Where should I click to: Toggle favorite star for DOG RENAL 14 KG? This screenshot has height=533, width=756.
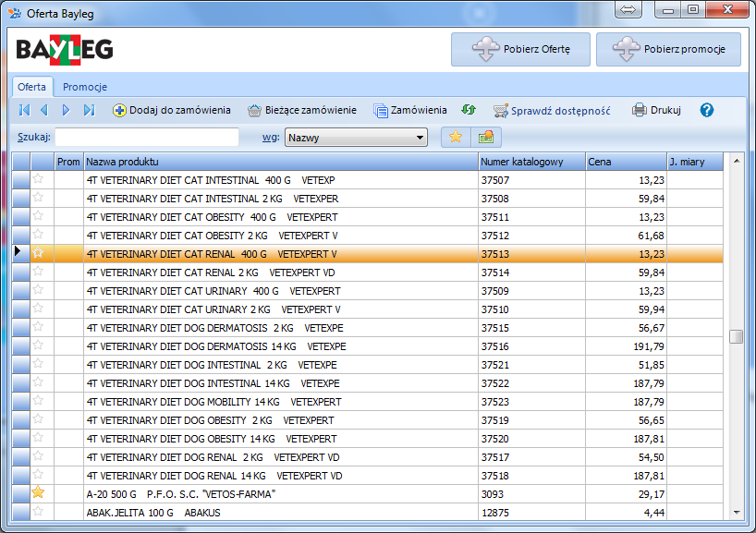pyautogui.click(x=38, y=475)
